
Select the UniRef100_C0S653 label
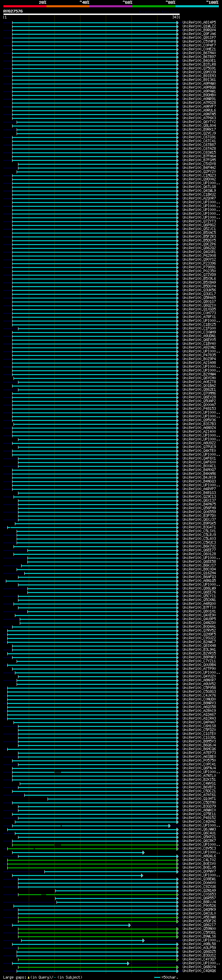coord(199,894)
